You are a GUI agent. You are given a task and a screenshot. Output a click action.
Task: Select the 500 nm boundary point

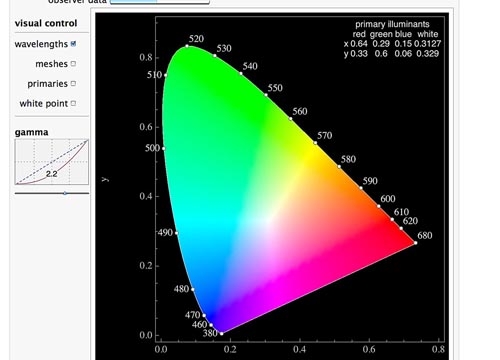click(x=163, y=148)
